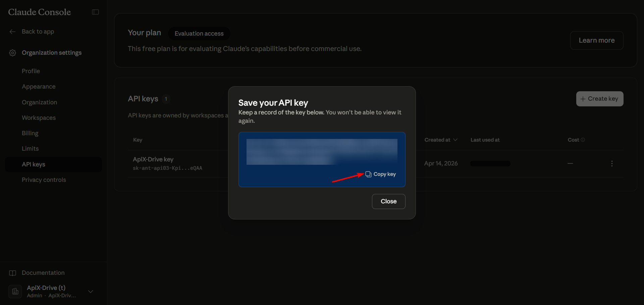Expand the ApiX-Drive account switcher chevron

tap(91, 291)
